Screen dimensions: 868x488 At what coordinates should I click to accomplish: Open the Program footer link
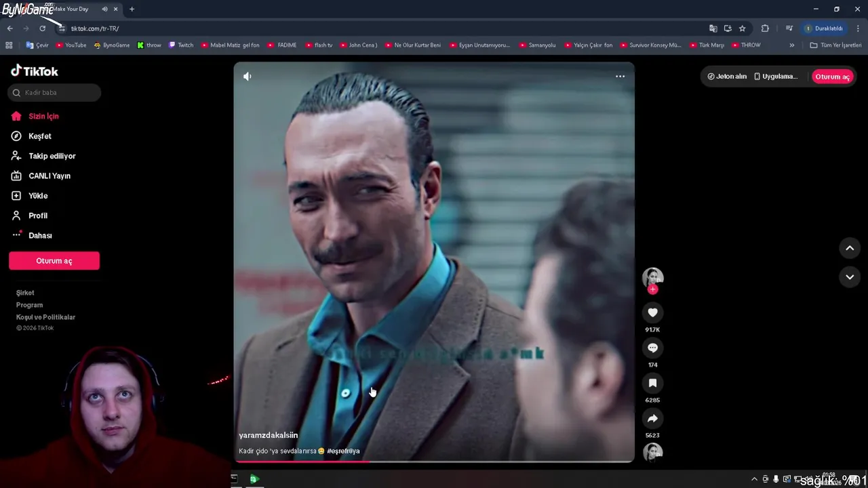pos(29,305)
